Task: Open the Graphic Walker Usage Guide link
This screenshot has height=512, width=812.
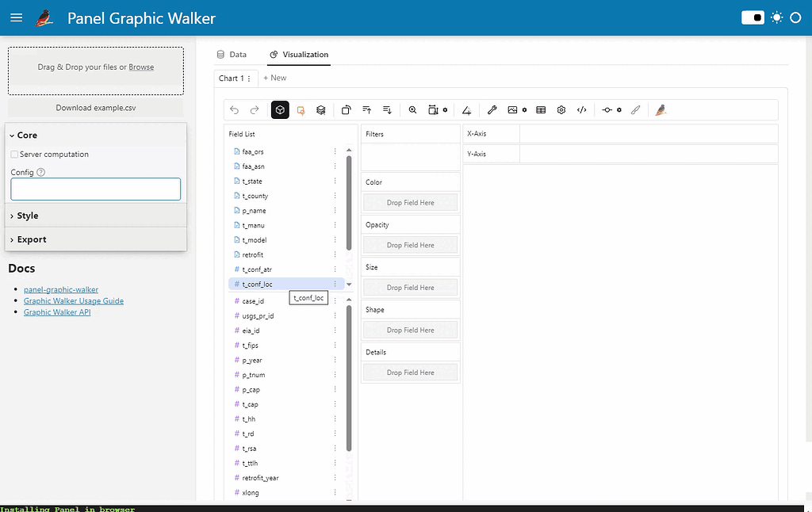Action: click(74, 301)
